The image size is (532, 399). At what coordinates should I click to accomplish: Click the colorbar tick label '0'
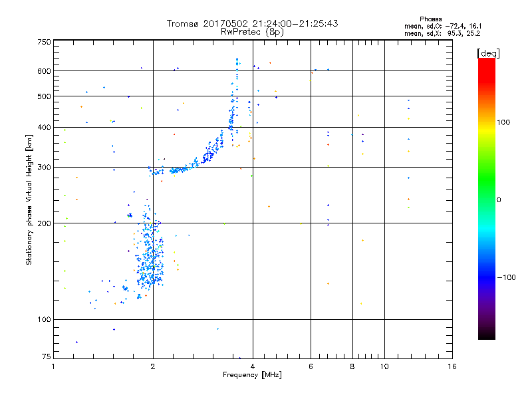point(499,200)
